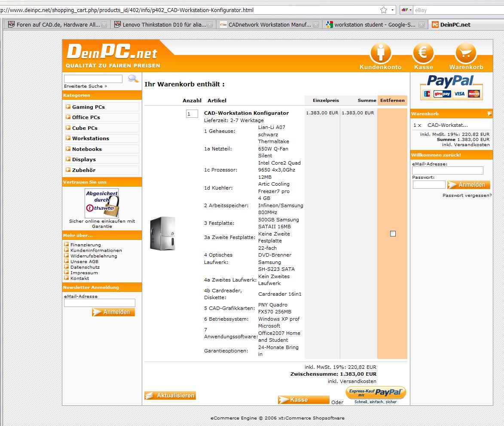Click the workstation product thumbnail image

163,234
